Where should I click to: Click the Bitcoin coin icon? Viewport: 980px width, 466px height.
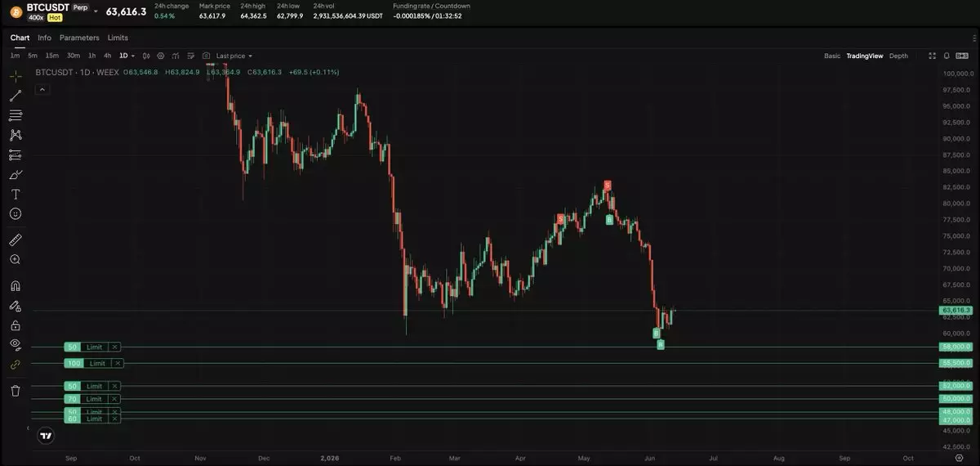tap(16, 11)
